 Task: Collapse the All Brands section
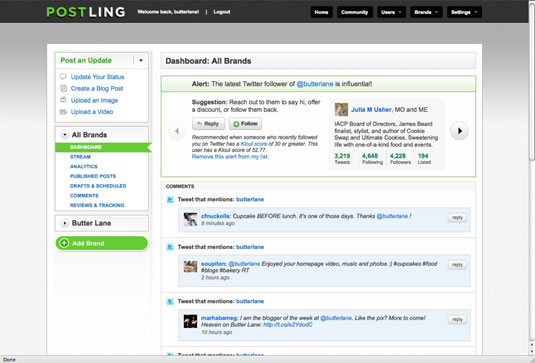64,135
